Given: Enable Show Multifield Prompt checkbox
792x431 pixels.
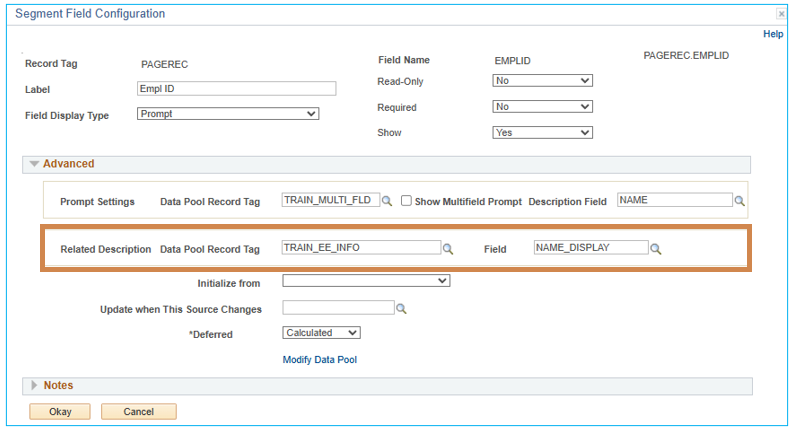Looking at the screenshot, I should [x=406, y=201].
